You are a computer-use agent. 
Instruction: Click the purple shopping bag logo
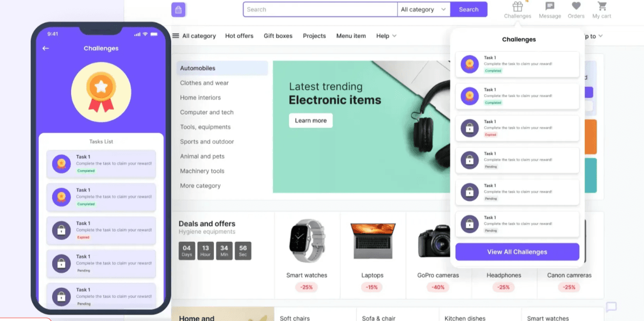pos(178,9)
